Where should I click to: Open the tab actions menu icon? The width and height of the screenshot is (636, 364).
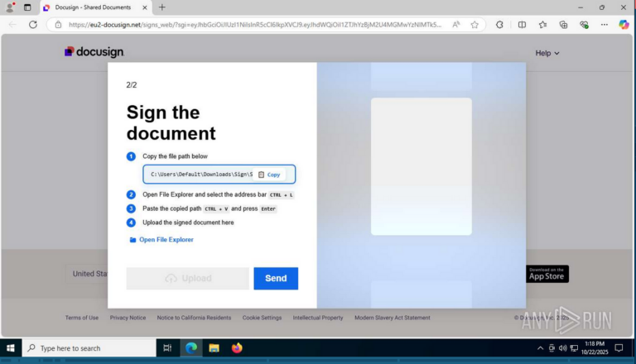click(x=27, y=7)
